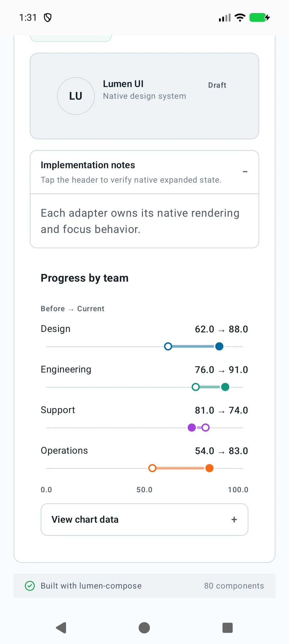Tap the Android back navigation triangle
The image size is (289, 644).
[61, 628]
